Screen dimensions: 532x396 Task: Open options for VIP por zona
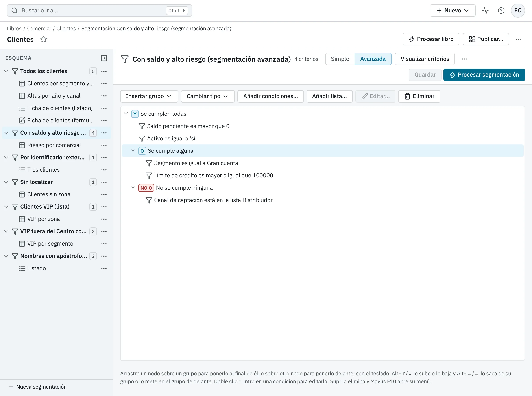click(x=104, y=219)
